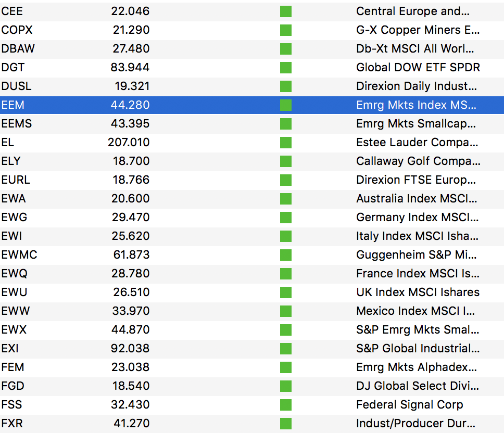Select the EWX ticker symbol
Viewport: 504px width, 433px height.
(x=14, y=329)
